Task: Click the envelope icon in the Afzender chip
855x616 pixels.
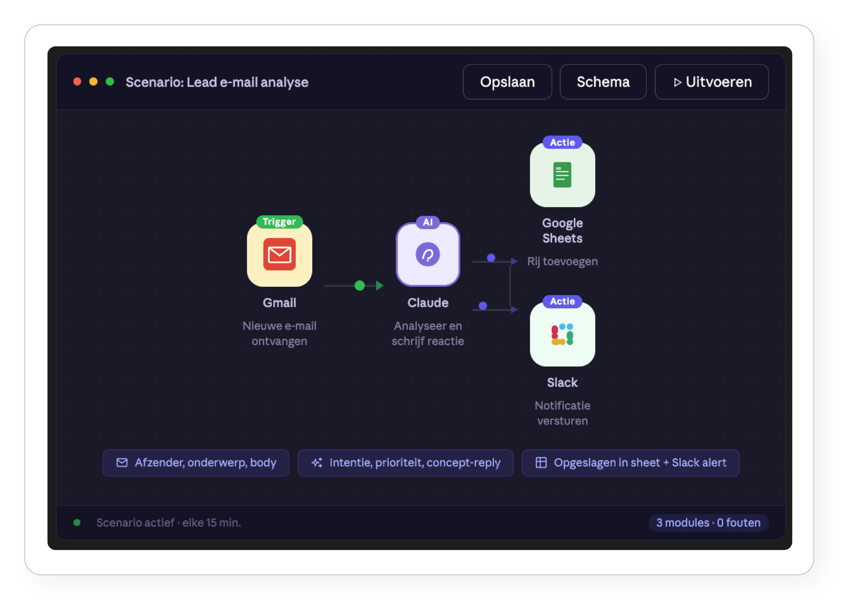Action: [122, 462]
